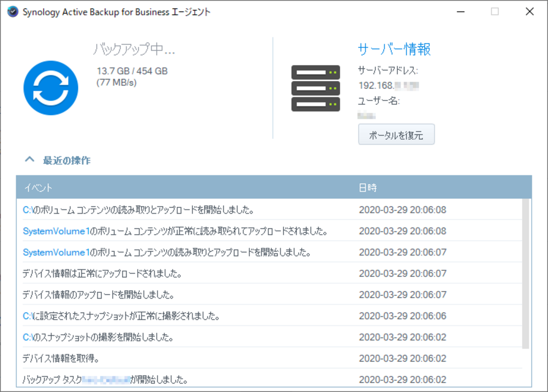Collapse the 最近の操作 section chevron
The width and height of the screenshot is (548, 392).
coord(30,160)
